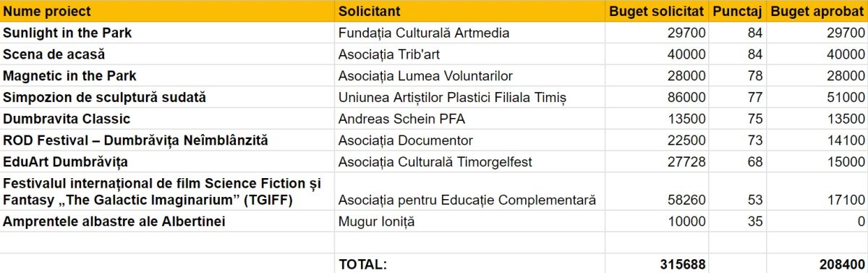
Task: Select the 'Magnetic in the Park' cell
Action: pos(167,75)
